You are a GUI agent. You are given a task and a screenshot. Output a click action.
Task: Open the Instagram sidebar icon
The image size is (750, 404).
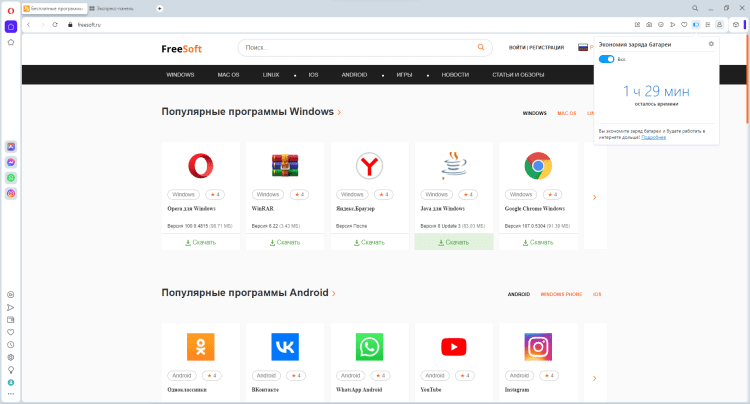[x=11, y=193]
